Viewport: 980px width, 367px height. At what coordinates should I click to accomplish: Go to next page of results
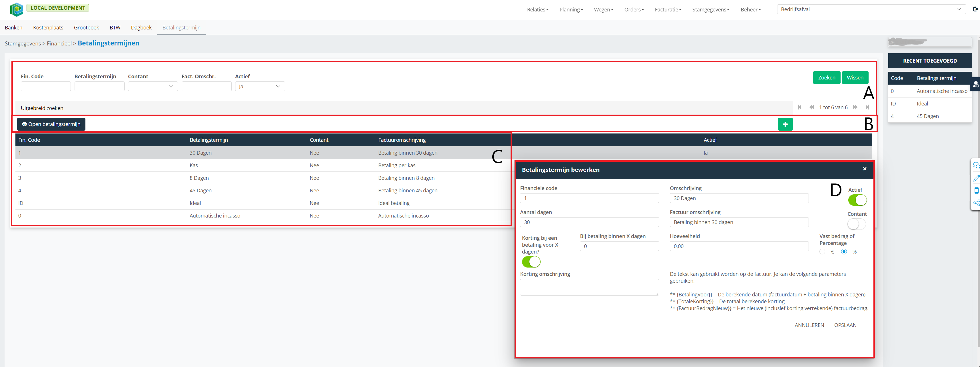pyautogui.click(x=855, y=107)
